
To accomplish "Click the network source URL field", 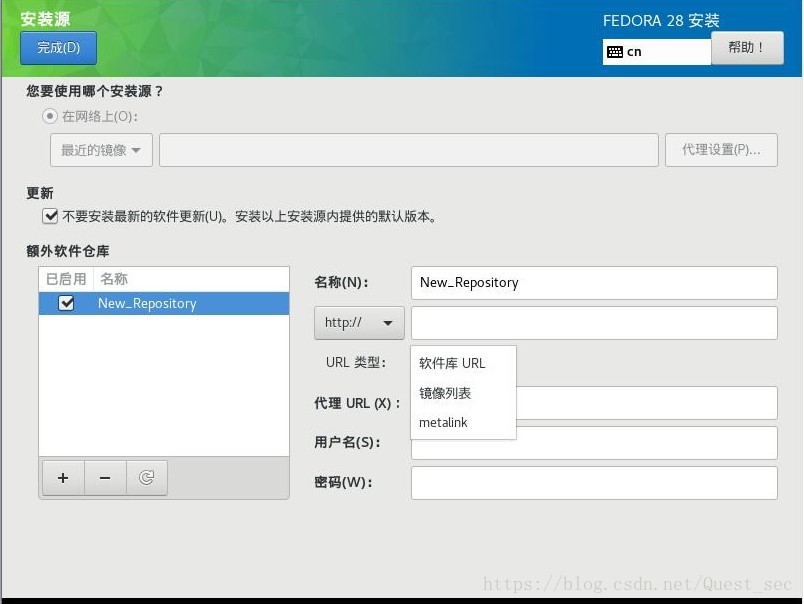I will coord(409,150).
